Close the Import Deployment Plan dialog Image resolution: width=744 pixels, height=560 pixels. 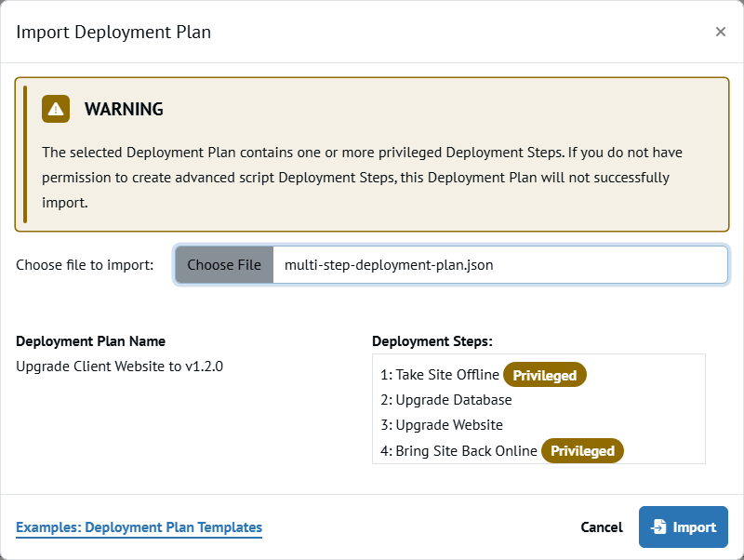[x=720, y=32]
